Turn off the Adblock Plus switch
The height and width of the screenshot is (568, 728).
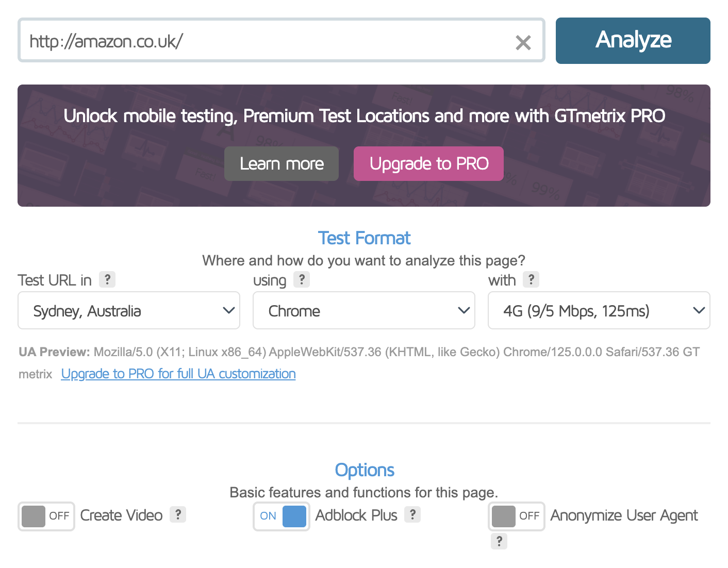click(282, 516)
